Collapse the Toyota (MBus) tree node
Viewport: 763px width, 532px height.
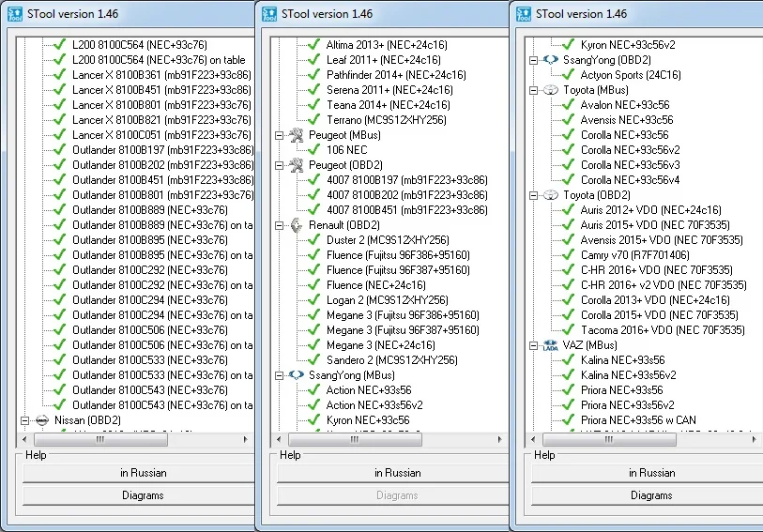(x=533, y=90)
